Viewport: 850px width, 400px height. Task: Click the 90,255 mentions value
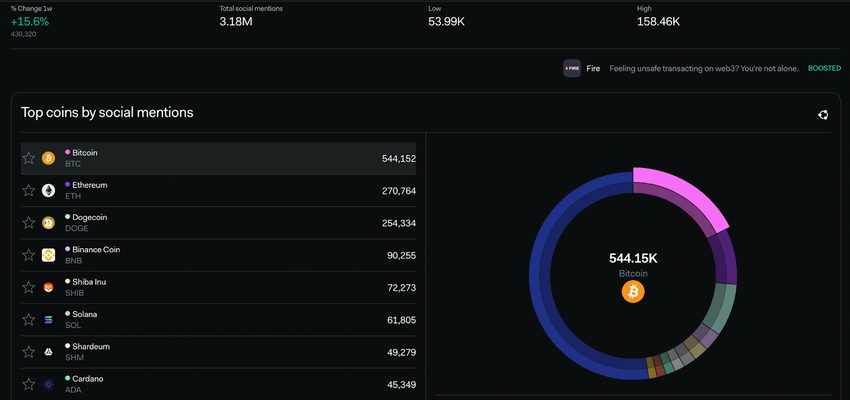pos(401,255)
